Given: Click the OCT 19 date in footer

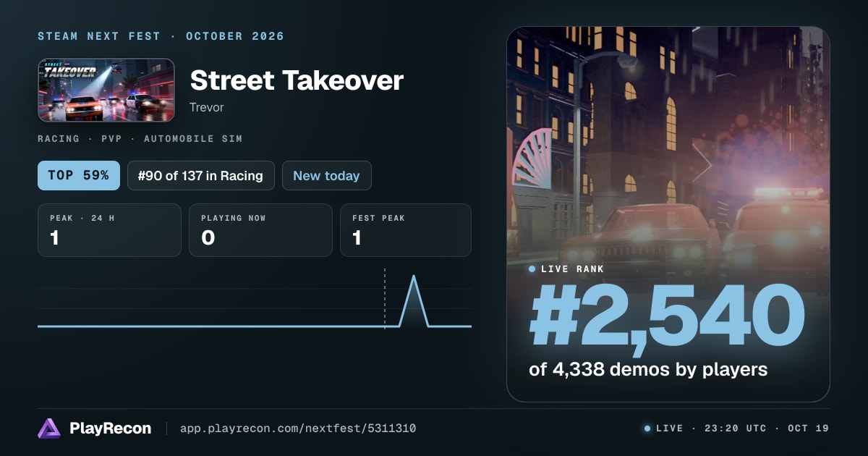Looking at the screenshot, I should 808,428.
